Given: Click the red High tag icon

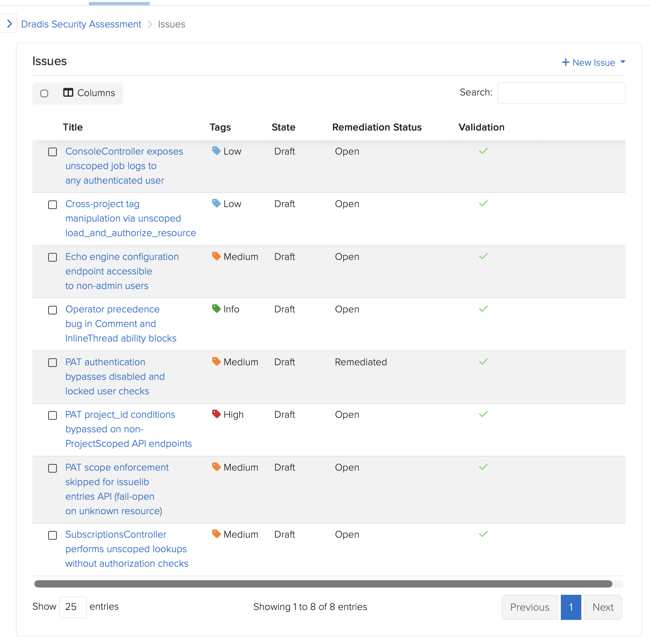Looking at the screenshot, I should 216,414.
